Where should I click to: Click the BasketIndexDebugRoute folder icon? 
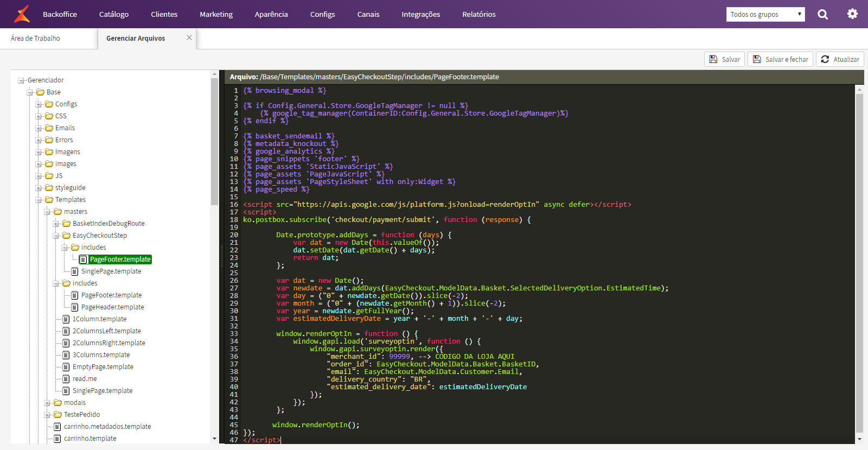click(x=66, y=224)
